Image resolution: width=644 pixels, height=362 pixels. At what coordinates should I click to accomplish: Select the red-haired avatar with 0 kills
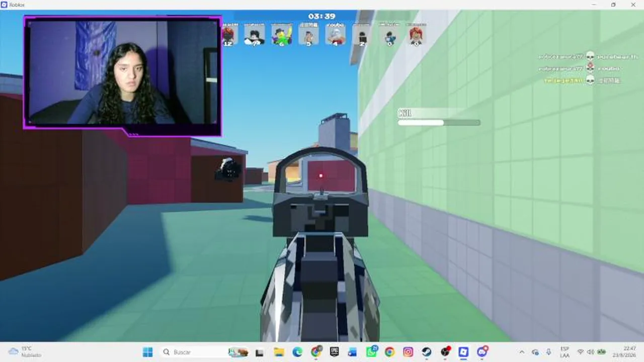416,35
